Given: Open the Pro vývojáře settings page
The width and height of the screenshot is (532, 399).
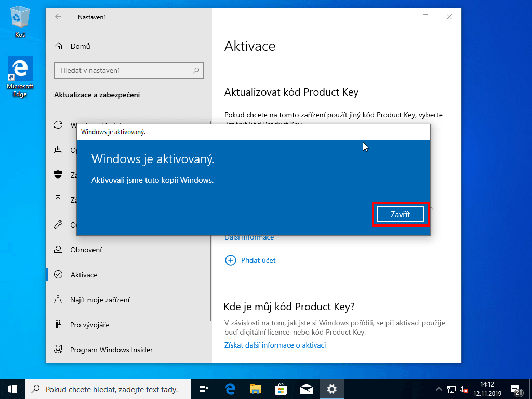Looking at the screenshot, I should [89, 325].
